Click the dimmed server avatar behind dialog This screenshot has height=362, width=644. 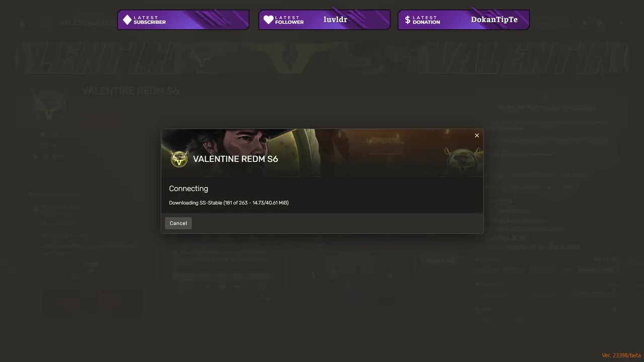point(50,106)
